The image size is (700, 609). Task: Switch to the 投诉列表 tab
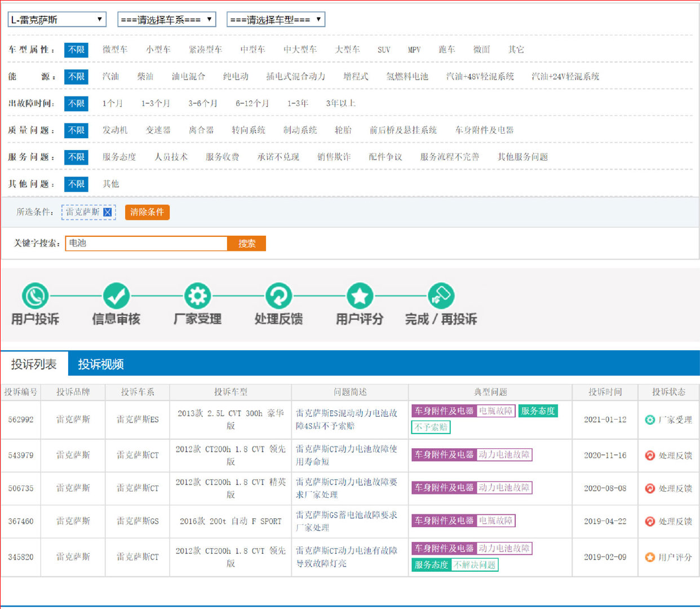34,364
